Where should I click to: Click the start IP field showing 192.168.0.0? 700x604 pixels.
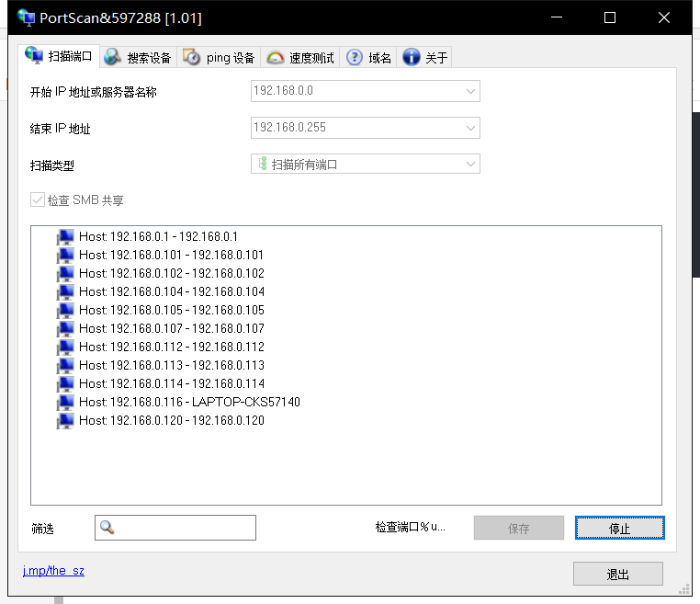366,91
